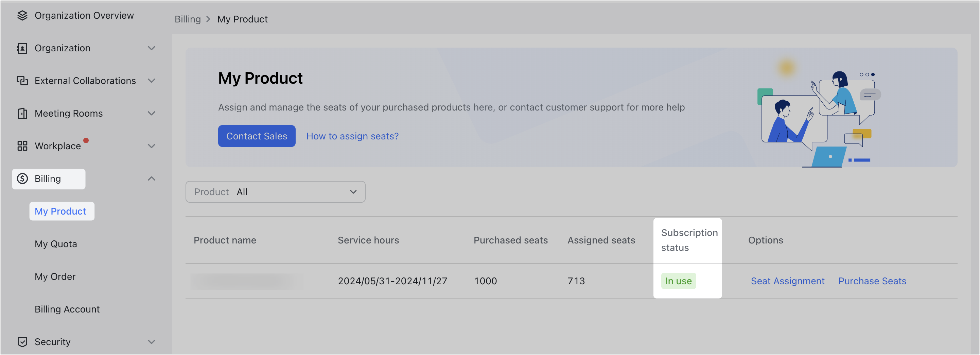Open My Quota in the sidebar
This screenshot has width=980, height=355.
[56, 244]
